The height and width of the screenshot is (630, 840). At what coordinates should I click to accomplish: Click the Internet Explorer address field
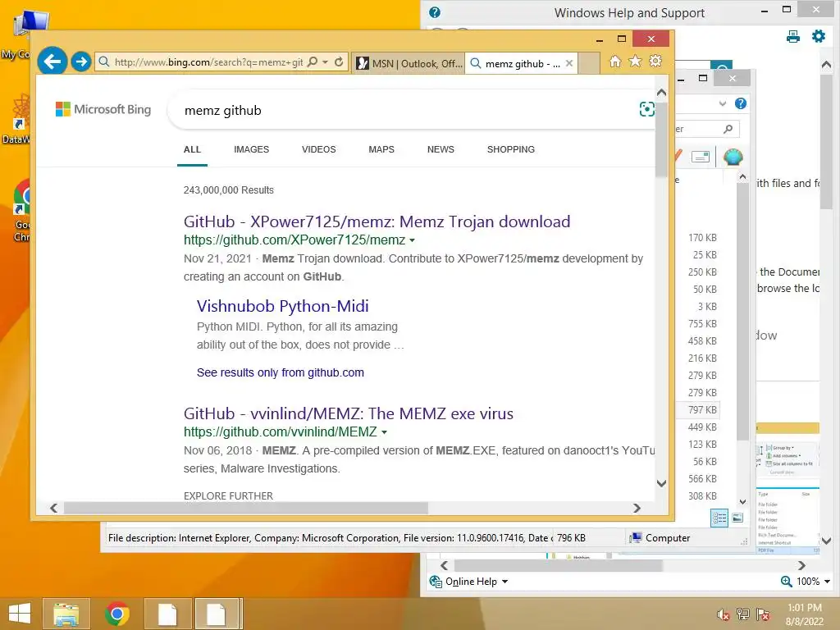(x=208, y=62)
